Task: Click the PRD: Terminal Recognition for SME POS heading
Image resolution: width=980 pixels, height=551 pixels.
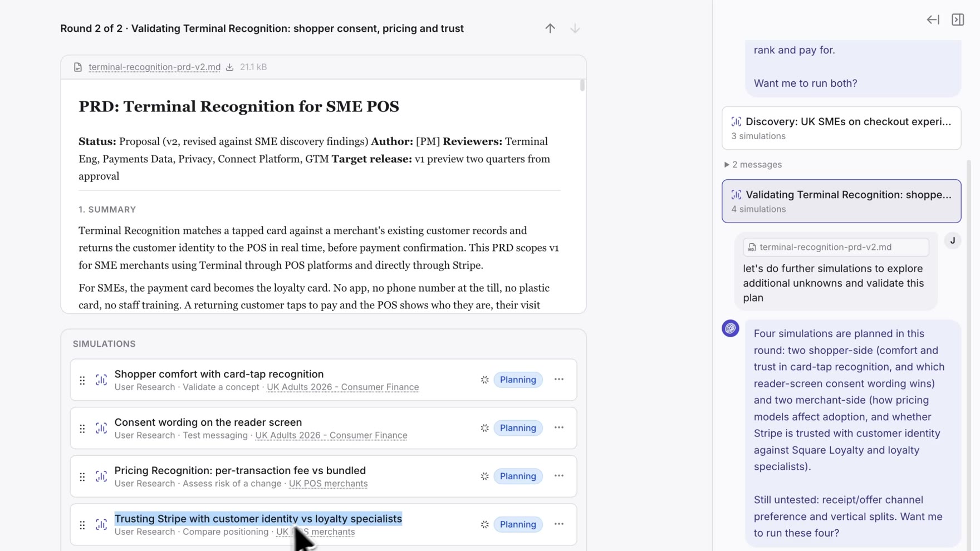Action: click(x=239, y=106)
